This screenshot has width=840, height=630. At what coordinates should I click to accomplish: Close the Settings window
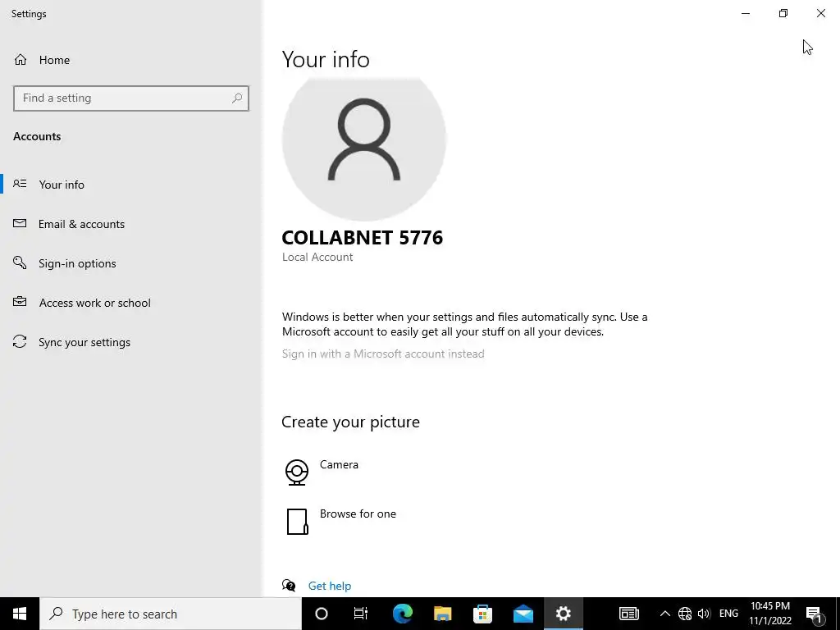click(820, 13)
